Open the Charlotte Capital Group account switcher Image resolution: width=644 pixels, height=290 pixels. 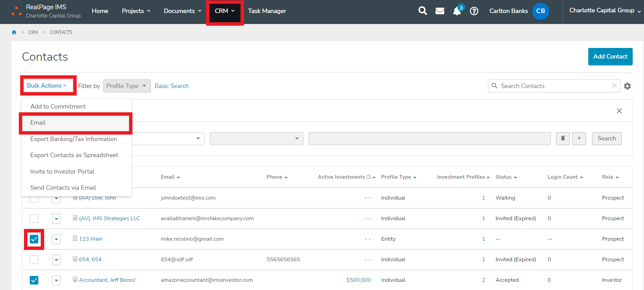pyautogui.click(x=605, y=11)
